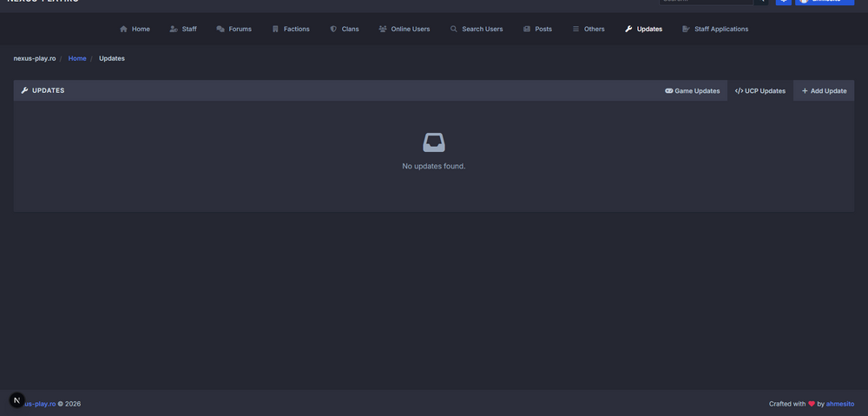Click the Online Users group icon
This screenshot has height=416, width=868.
pos(383,29)
